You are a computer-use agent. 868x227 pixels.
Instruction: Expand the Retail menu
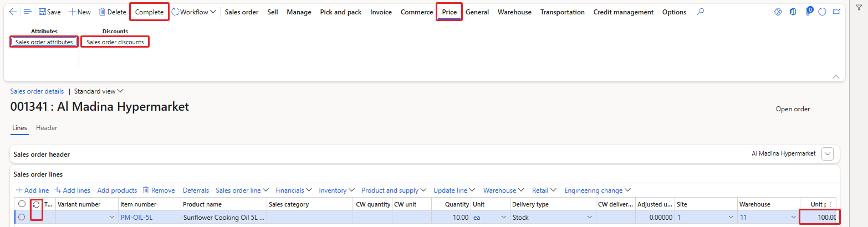click(x=545, y=190)
